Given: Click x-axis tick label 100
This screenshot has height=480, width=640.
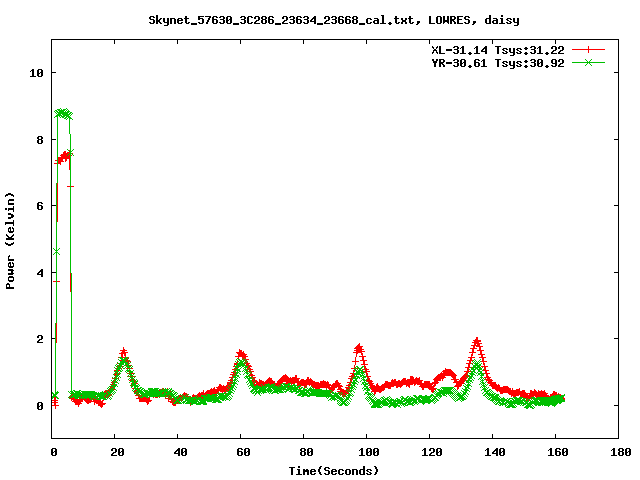Looking at the screenshot, I should click(369, 452).
